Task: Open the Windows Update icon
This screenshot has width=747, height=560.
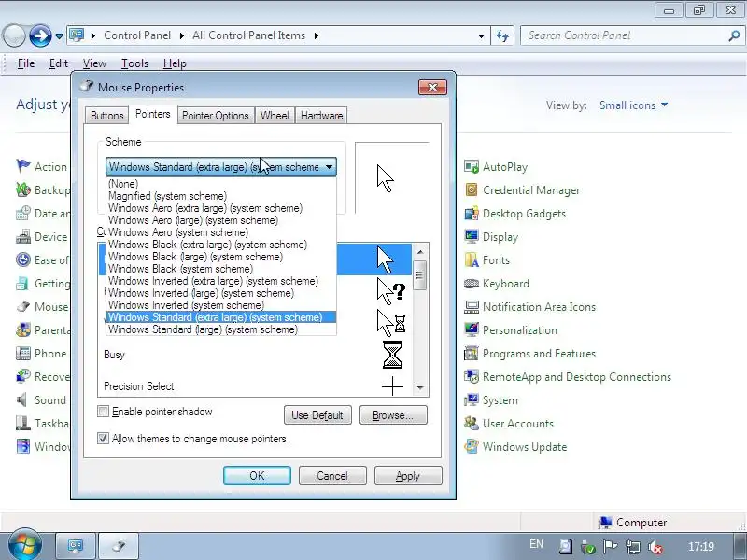Action: pyautogui.click(x=472, y=447)
